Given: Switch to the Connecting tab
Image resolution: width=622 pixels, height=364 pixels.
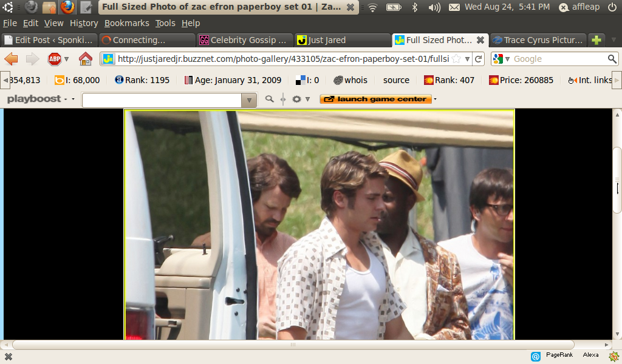Looking at the screenshot, I should (x=147, y=40).
